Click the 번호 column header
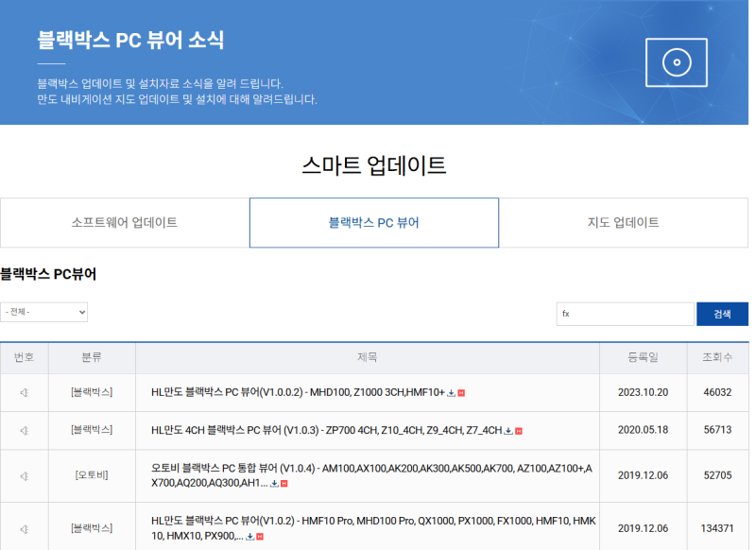Viewport: 756px width, 550px height. [x=25, y=357]
